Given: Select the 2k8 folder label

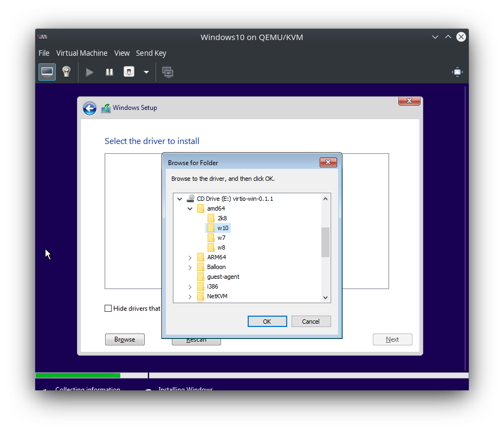Looking at the screenshot, I should tap(222, 218).
